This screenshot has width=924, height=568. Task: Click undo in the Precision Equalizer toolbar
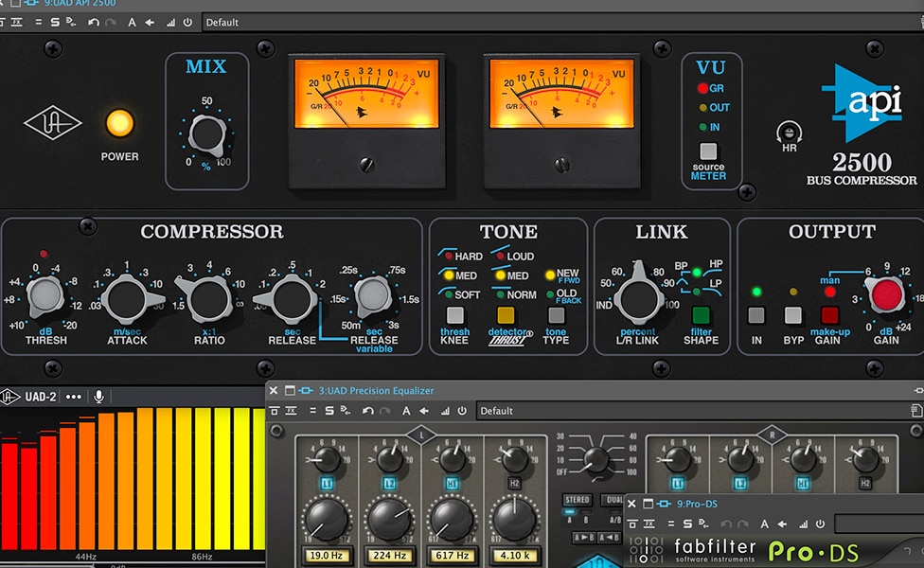pos(367,411)
